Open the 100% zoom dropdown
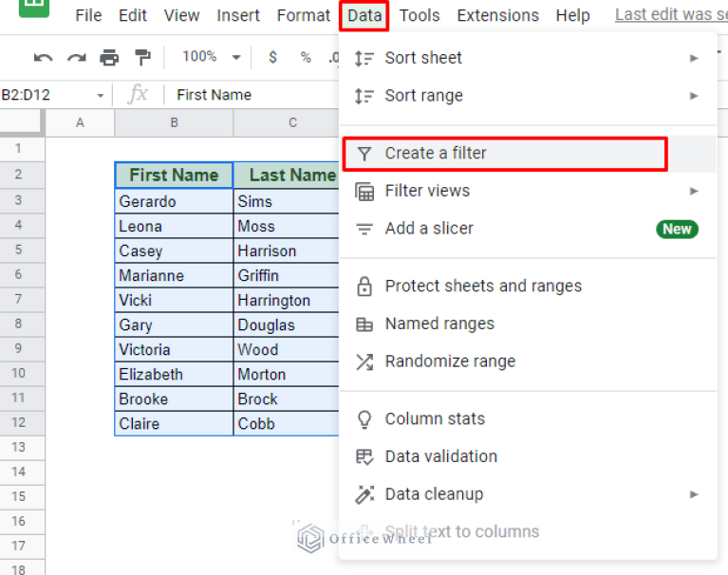Screen dimensions: 728x575 click(211, 57)
